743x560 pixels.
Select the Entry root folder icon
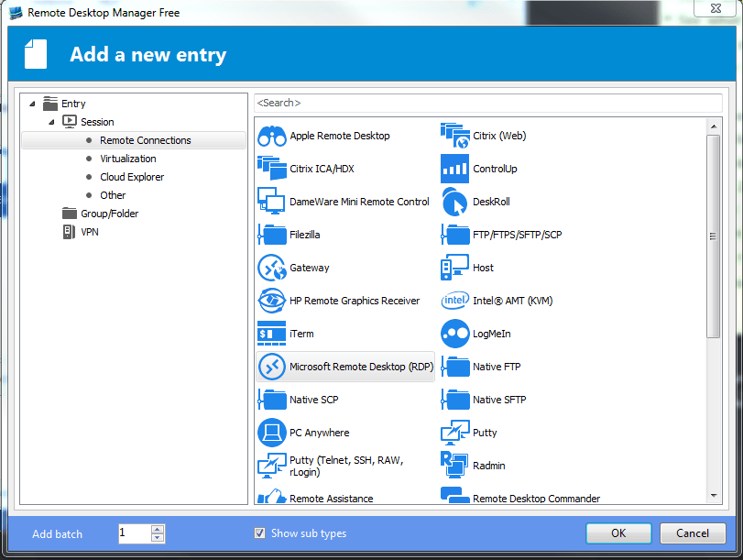(x=50, y=103)
